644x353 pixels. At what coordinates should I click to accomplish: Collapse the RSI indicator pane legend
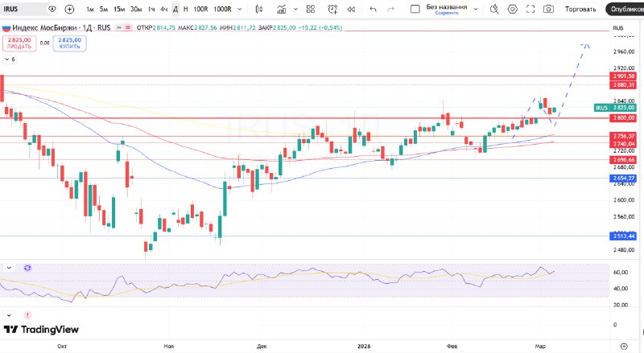[x=10, y=267]
